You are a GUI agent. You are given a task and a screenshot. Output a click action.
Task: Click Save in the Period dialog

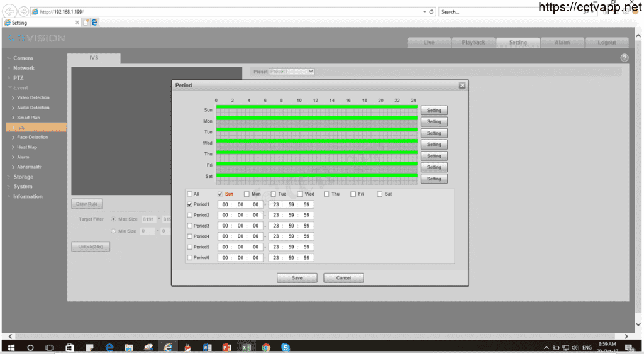(x=297, y=277)
